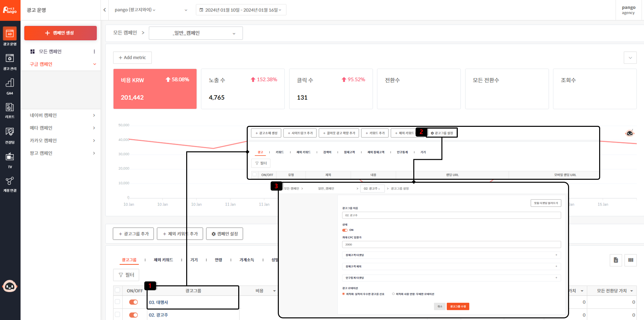Open the GA4 sidebar icon
644x320 pixels.
[x=10, y=86]
